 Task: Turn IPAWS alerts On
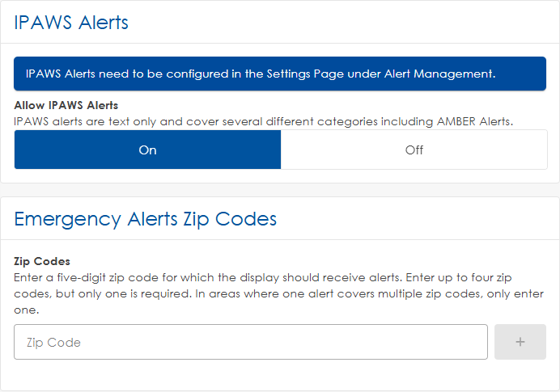147,150
